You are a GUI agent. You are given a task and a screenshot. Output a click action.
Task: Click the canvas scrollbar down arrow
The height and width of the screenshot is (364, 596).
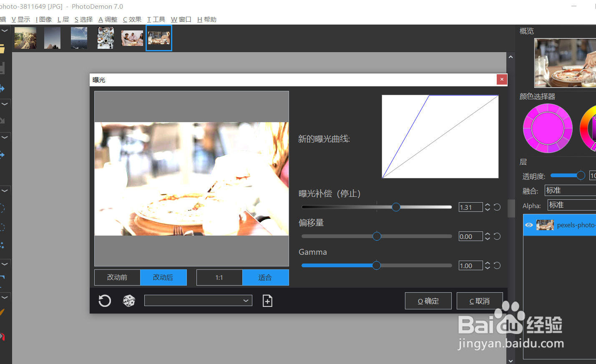click(511, 361)
